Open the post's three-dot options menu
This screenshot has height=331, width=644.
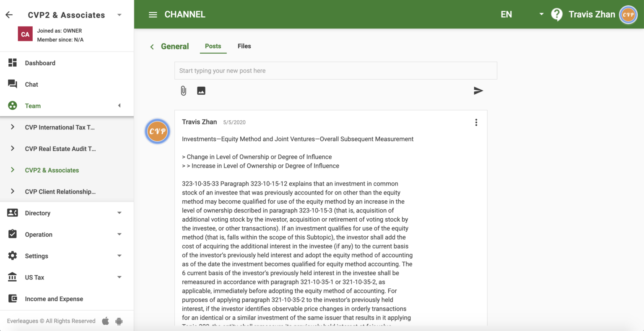click(476, 122)
